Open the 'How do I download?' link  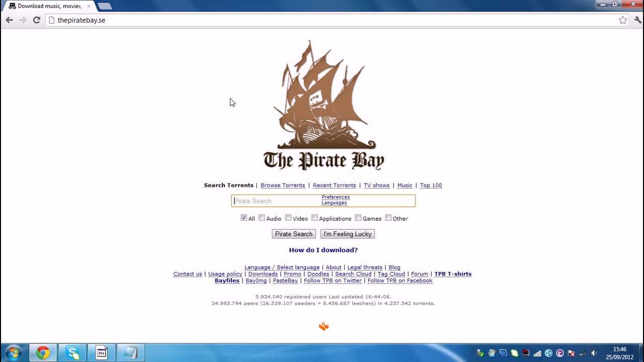coord(323,250)
